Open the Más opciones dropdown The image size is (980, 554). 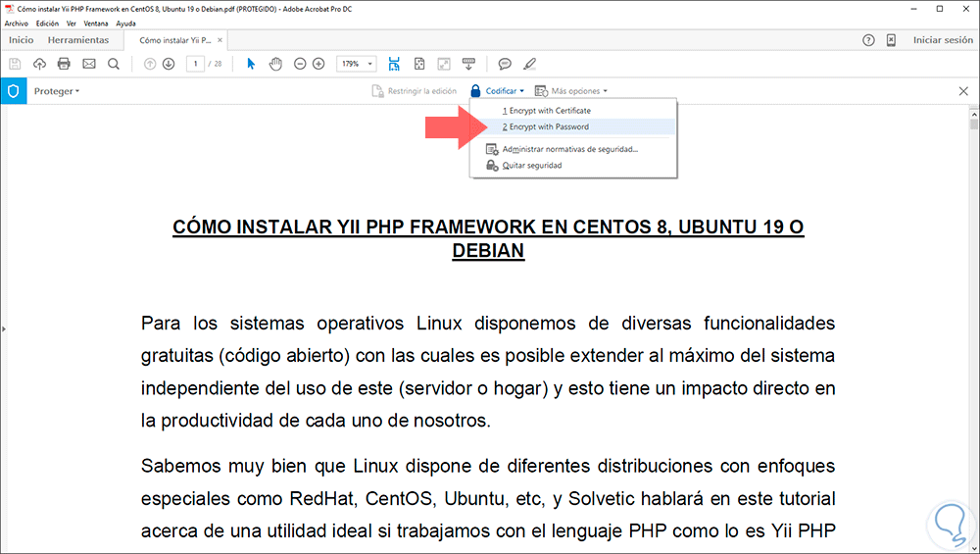pos(579,91)
